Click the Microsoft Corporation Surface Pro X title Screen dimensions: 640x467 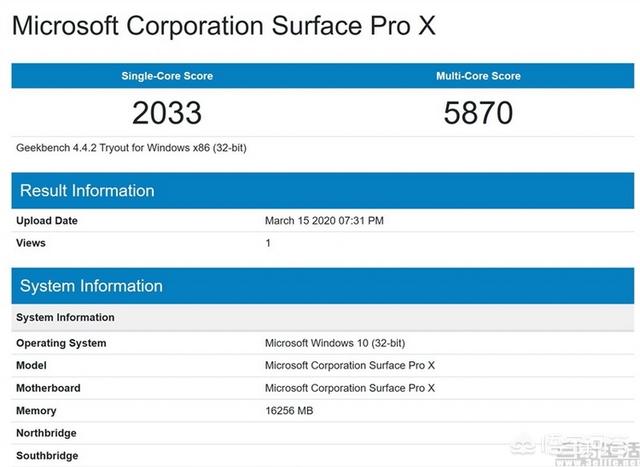(x=224, y=26)
